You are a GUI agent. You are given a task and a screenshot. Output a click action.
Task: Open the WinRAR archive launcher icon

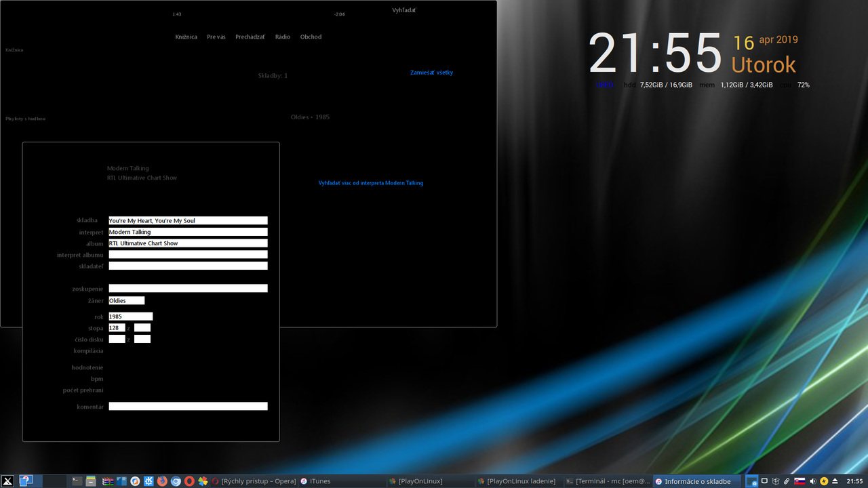pos(107,481)
